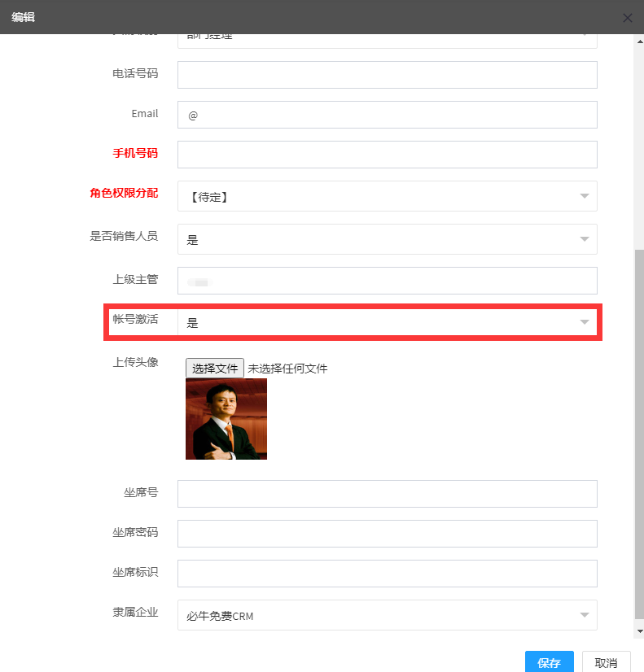Viewport: 644px width, 672px height.
Task: Open the 隶属企业 dropdown
Action: 388,615
